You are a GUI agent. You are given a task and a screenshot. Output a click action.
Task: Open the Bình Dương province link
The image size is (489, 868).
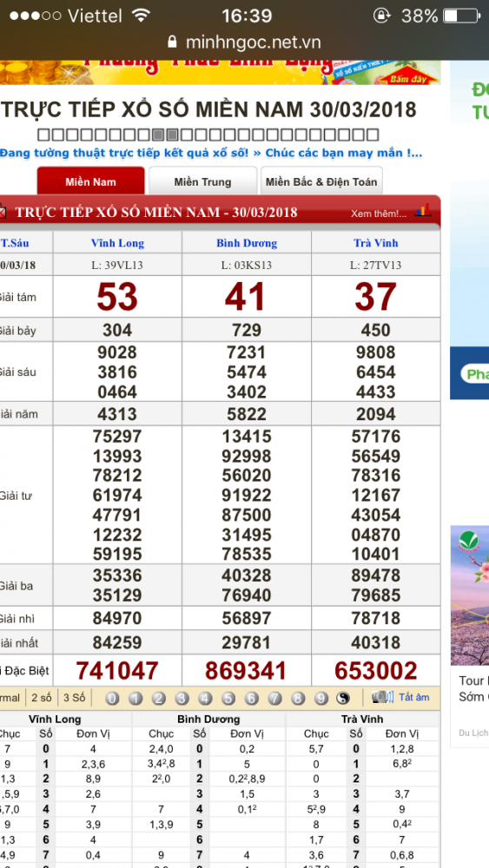pyautogui.click(x=247, y=243)
